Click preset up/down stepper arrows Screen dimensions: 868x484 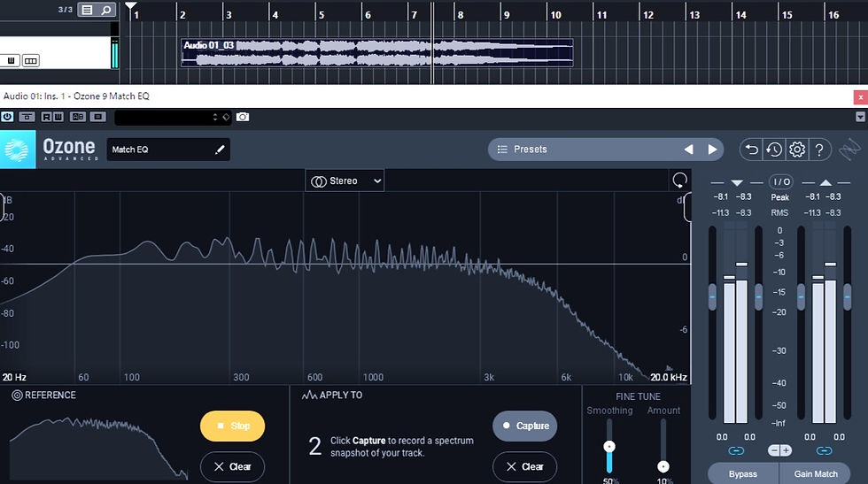pos(215,118)
